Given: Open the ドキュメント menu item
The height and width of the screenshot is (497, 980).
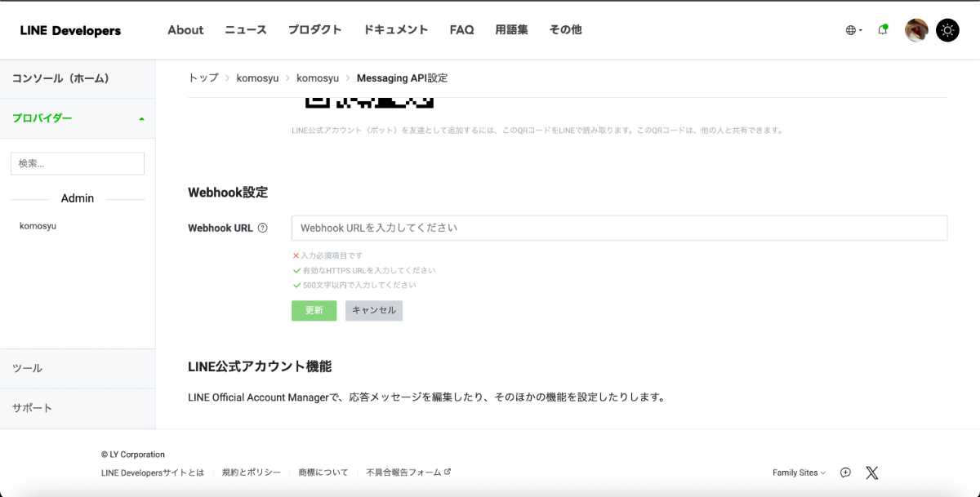Looking at the screenshot, I should pos(395,30).
